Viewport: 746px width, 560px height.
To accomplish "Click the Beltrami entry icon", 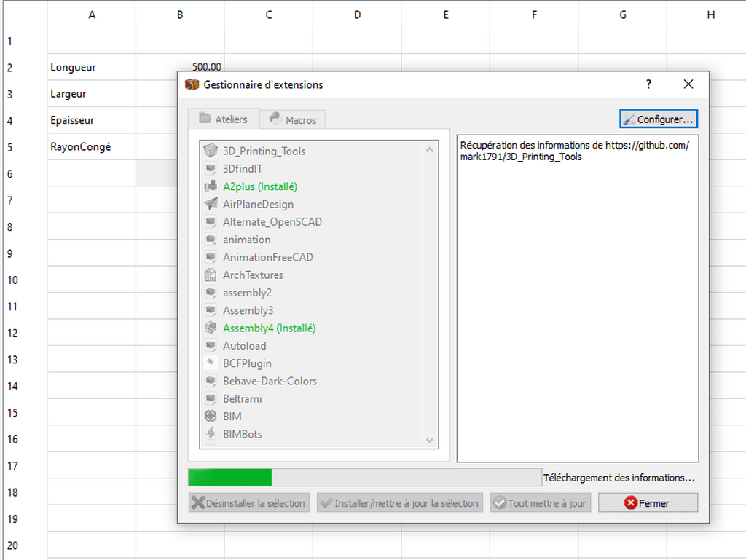I will (x=211, y=398).
